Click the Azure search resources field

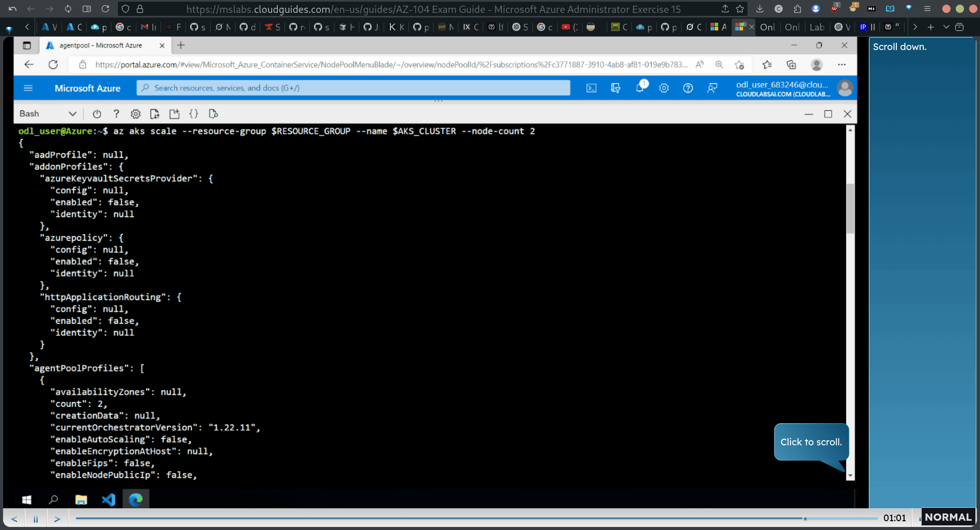[x=353, y=88]
